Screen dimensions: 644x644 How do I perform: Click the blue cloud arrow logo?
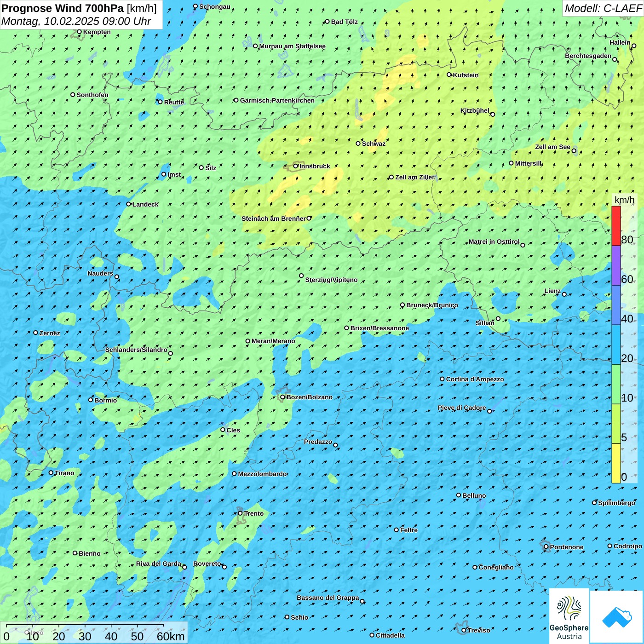[616, 617]
